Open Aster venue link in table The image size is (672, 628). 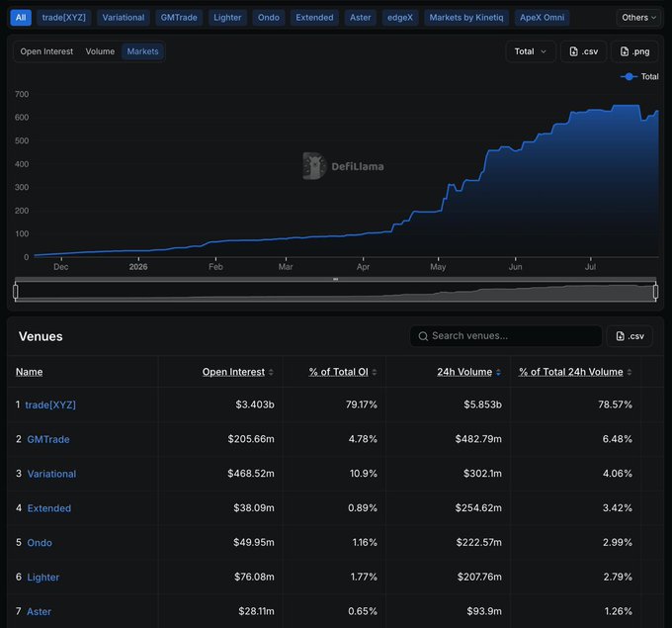coord(39,612)
